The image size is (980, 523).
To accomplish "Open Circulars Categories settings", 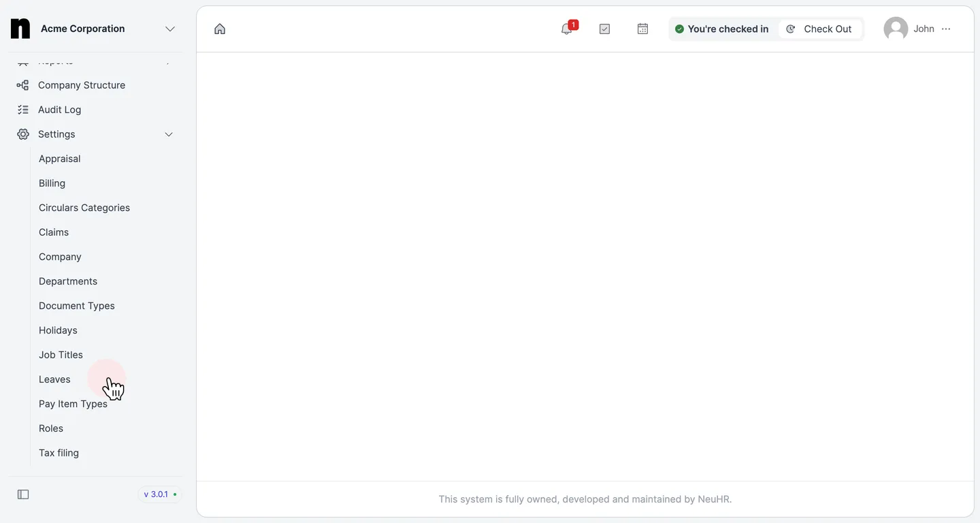I will [84, 208].
